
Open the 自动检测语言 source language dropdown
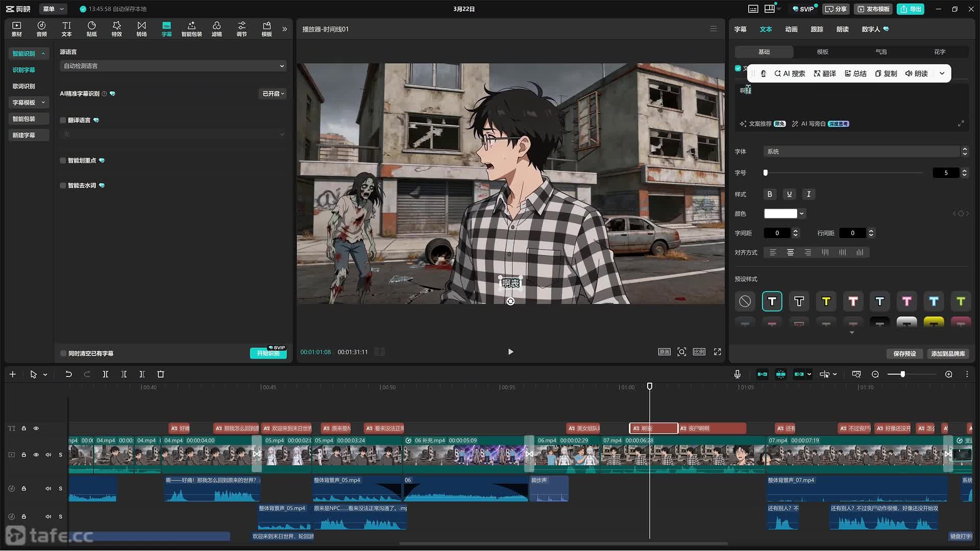pyautogui.click(x=173, y=66)
